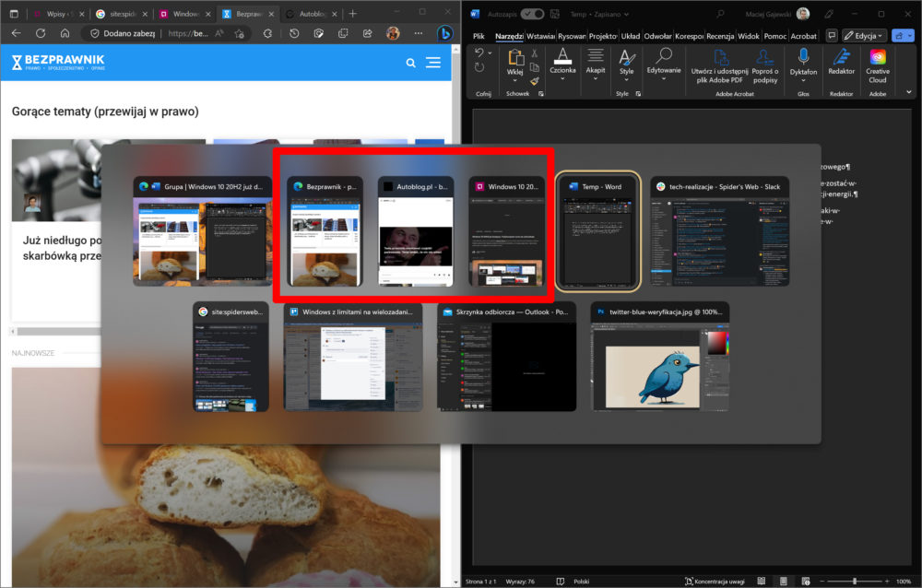
Task: Open Edge tab actions menu icon
Action: [14, 13]
